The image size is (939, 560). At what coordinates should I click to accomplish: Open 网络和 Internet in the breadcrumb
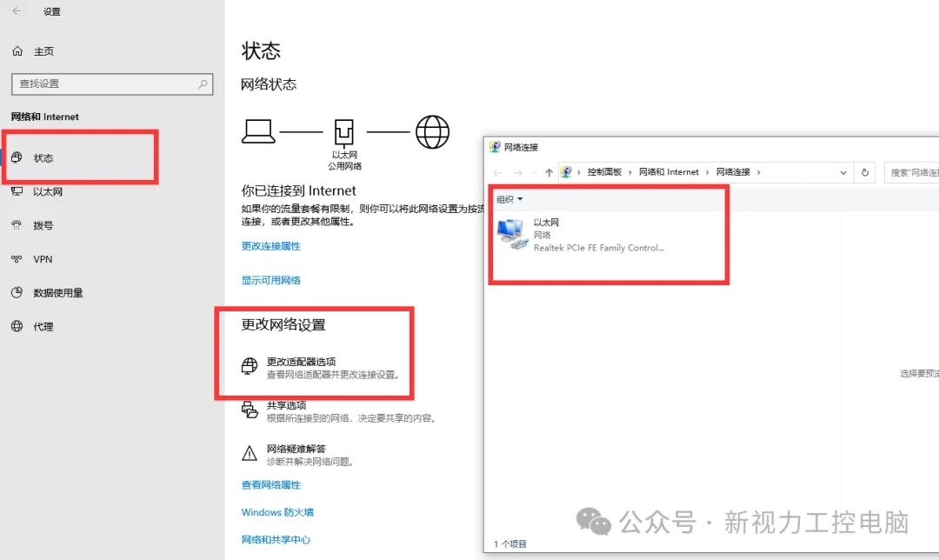(669, 171)
